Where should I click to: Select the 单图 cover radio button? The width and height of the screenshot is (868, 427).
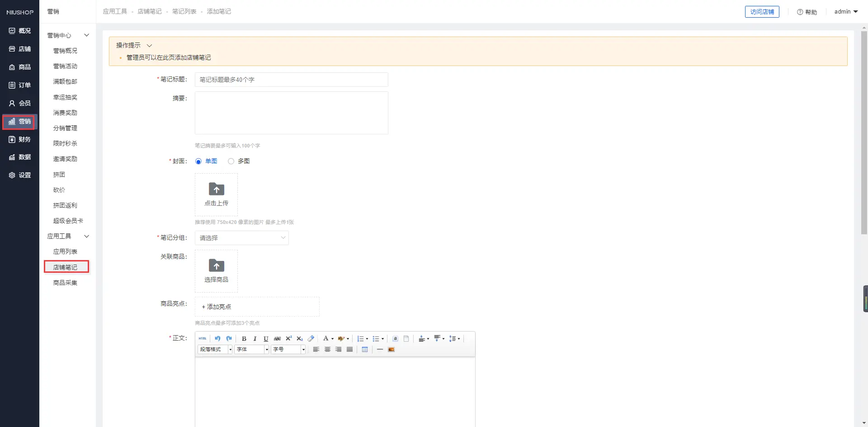tap(198, 161)
